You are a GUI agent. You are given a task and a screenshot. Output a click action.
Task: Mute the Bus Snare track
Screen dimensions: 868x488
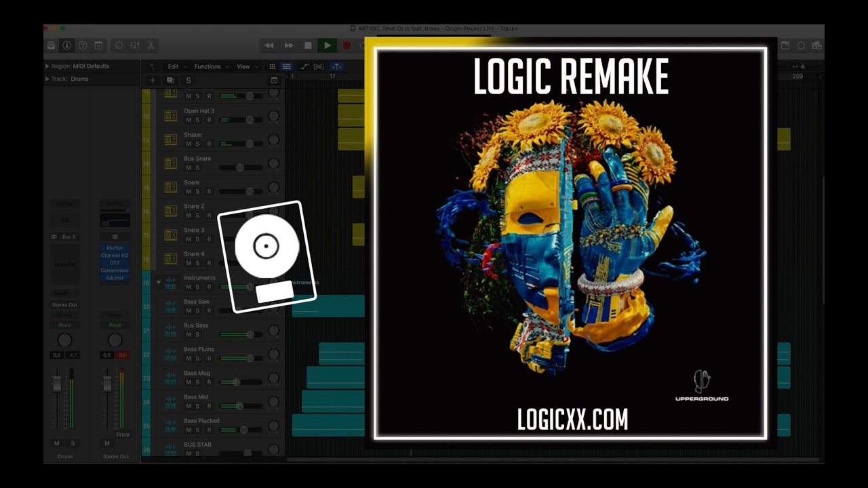click(189, 167)
